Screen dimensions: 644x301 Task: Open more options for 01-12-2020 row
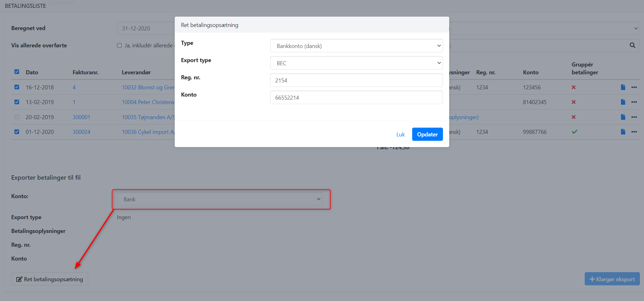point(634,132)
